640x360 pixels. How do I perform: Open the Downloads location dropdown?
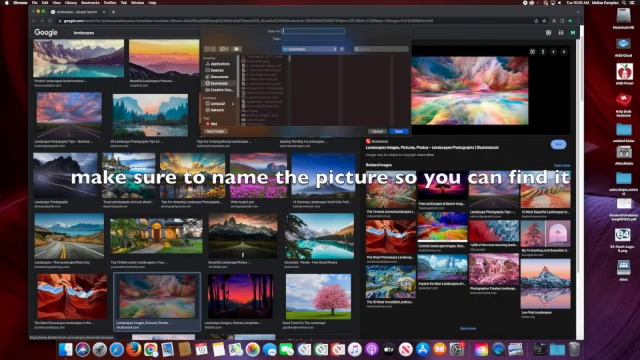click(x=309, y=49)
